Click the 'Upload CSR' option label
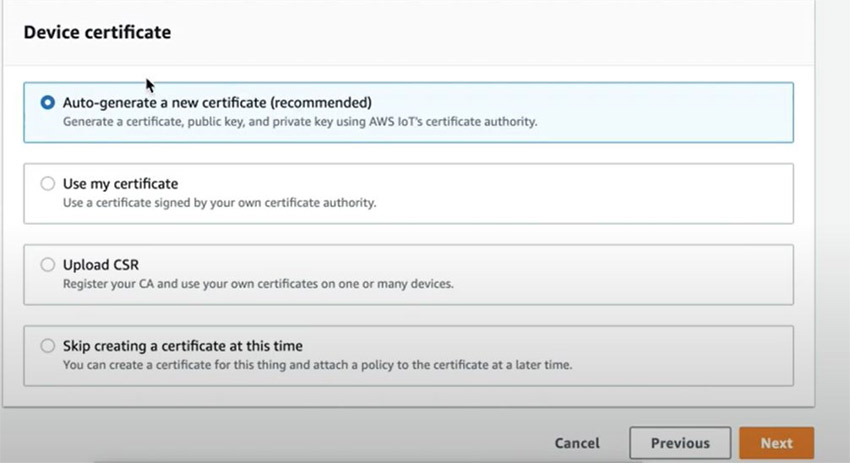 click(101, 265)
